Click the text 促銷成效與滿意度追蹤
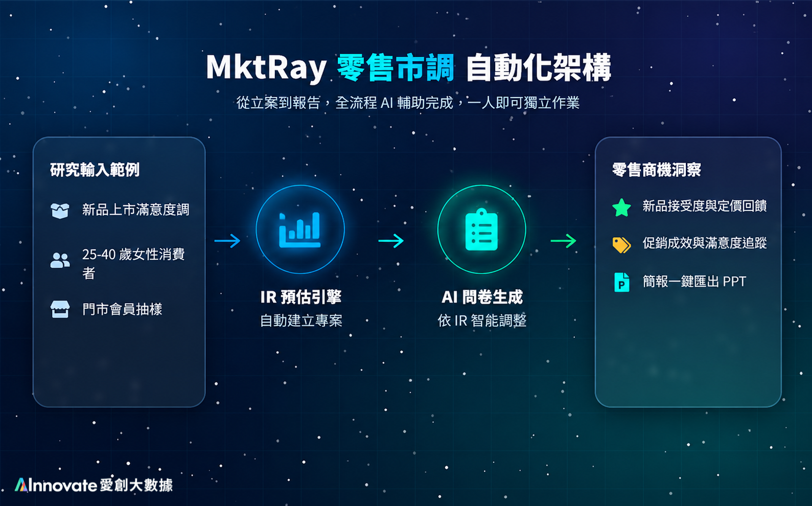Screen dimensions: 812x506 (704, 243)
